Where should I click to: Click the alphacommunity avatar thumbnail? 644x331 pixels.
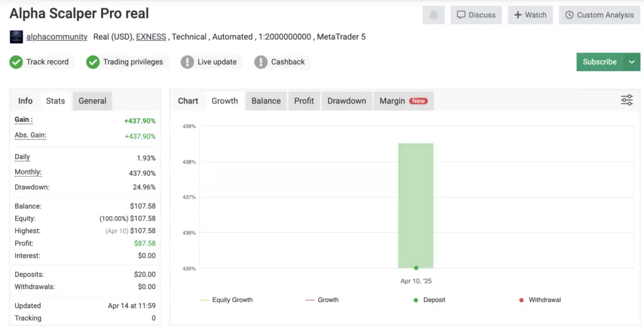[x=16, y=37]
